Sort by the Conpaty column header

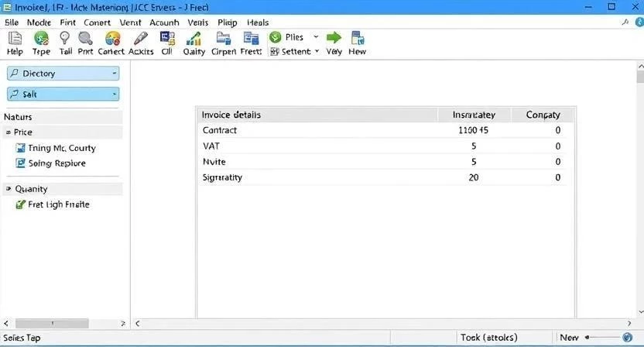coord(543,115)
